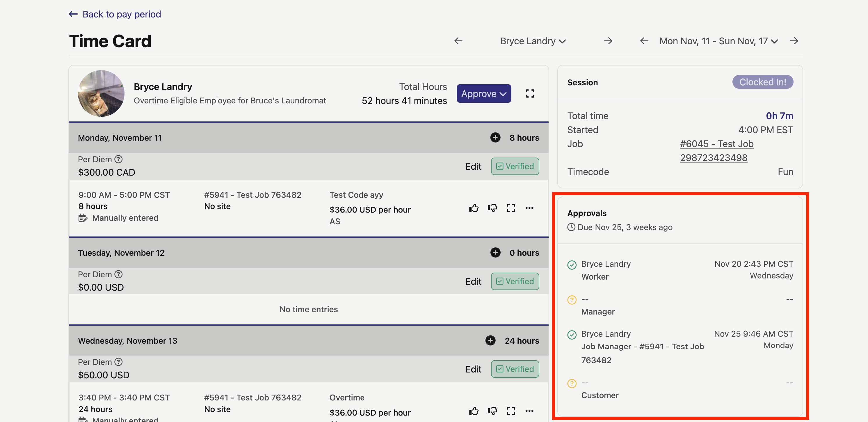The height and width of the screenshot is (422, 868).
Task: Toggle Verified status for Tuesday per diem
Action: click(515, 281)
